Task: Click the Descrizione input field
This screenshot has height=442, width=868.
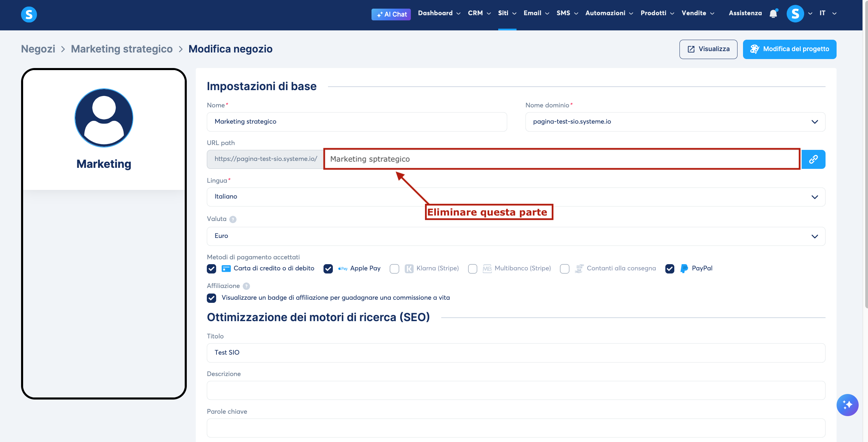Action: tap(516, 391)
